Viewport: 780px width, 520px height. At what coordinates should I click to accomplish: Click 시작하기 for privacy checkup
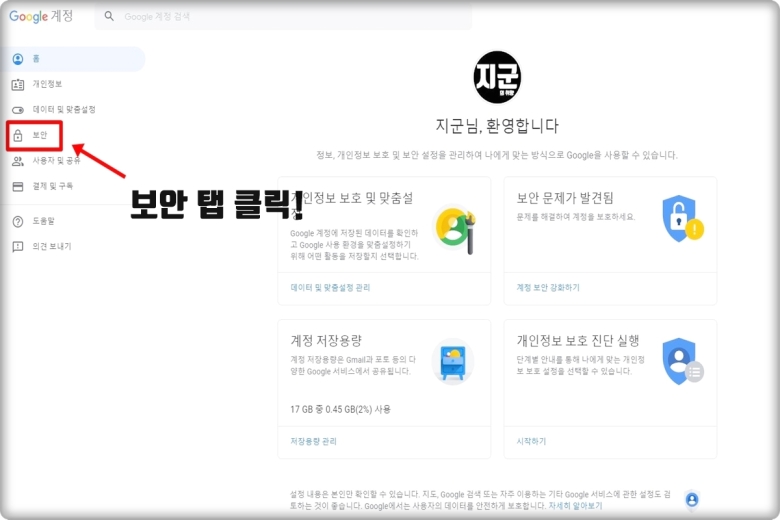pyautogui.click(x=531, y=441)
